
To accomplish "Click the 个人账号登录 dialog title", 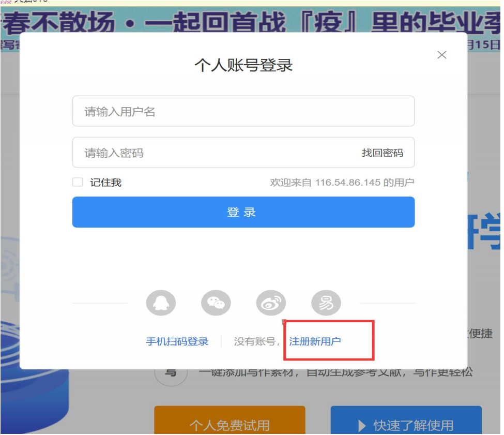I will coord(243,65).
